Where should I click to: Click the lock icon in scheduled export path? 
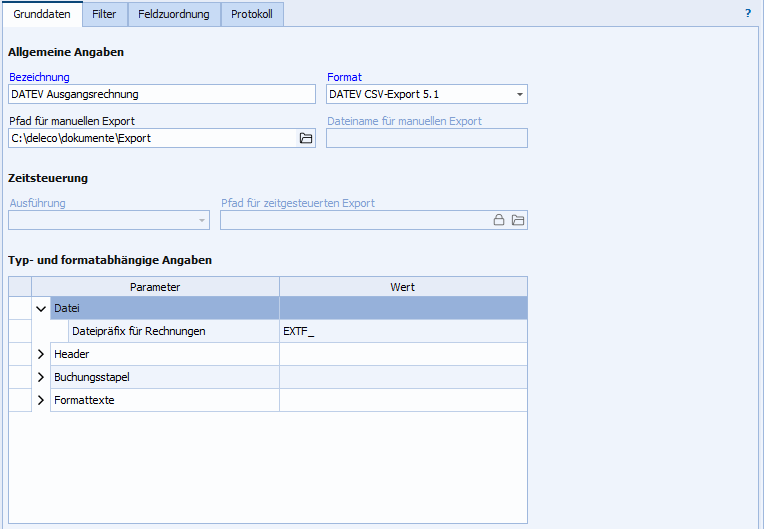(x=498, y=220)
